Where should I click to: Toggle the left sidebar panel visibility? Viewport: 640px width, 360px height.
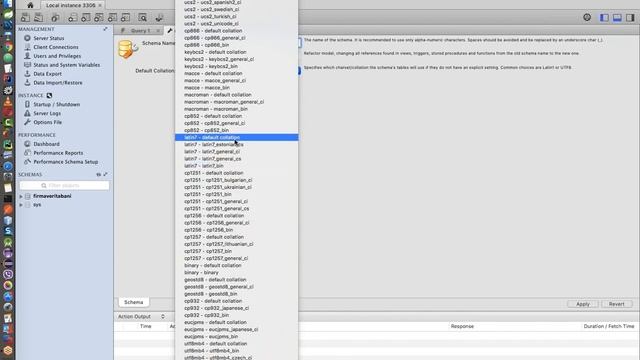click(x=604, y=18)
